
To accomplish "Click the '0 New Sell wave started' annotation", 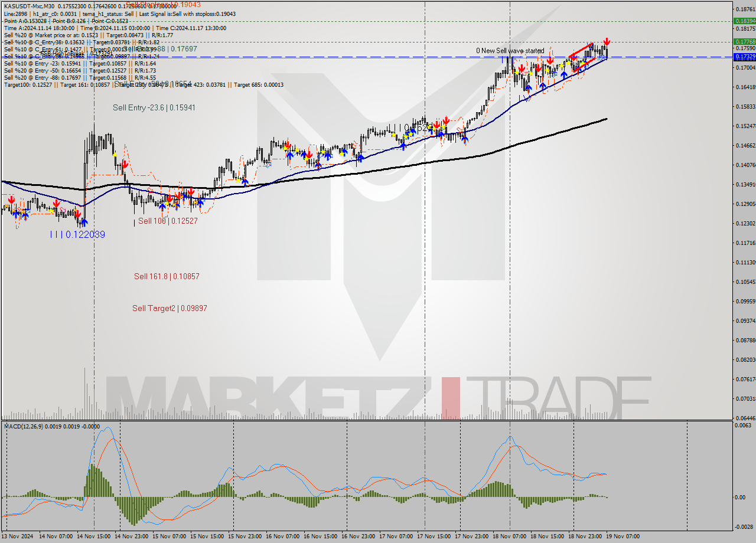I will [x=510, y=51].
